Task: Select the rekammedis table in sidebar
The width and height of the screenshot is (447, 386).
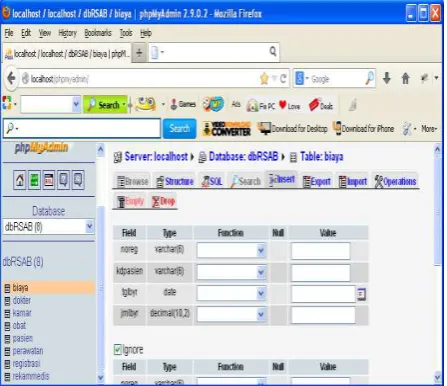Action: 31,377
